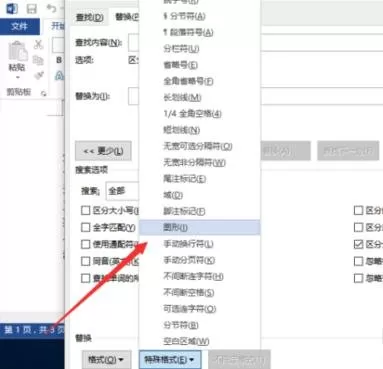Click the 粘贴 paste clipboard icon

pos(17,51)
